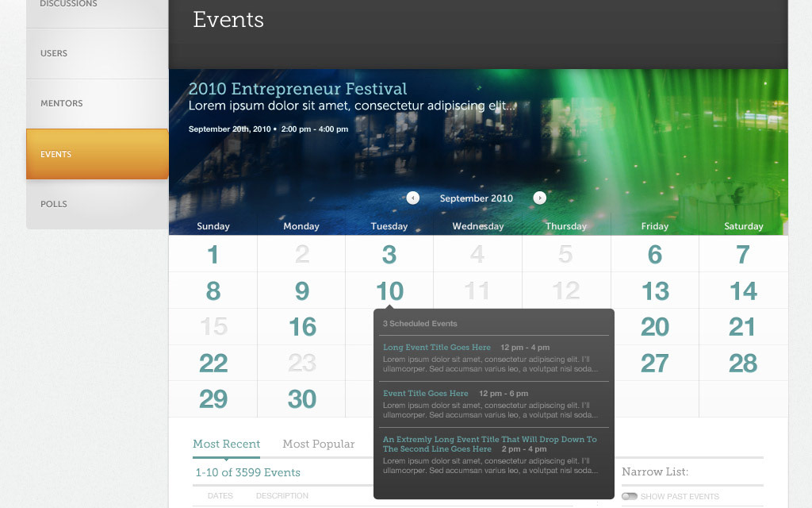Open the 2010 Entrepreneur Festival event
Viewport: 812px width, 508px height.
click(297, 89)
